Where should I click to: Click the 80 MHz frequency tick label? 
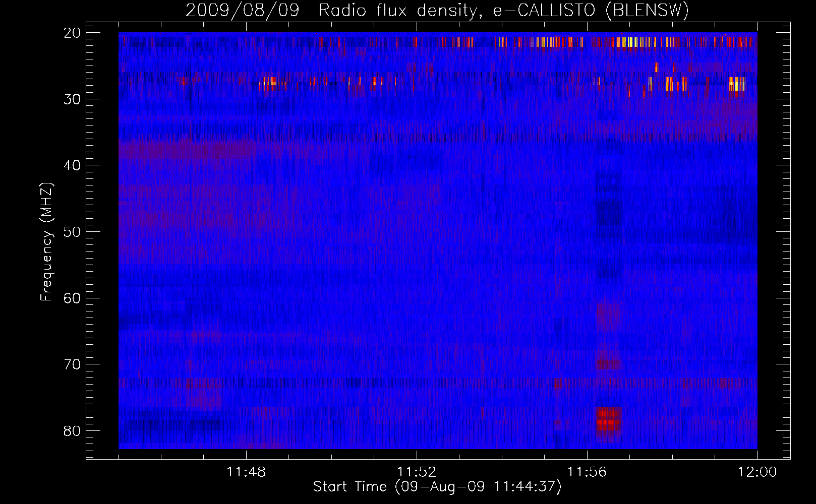click(x=73, y=431)
